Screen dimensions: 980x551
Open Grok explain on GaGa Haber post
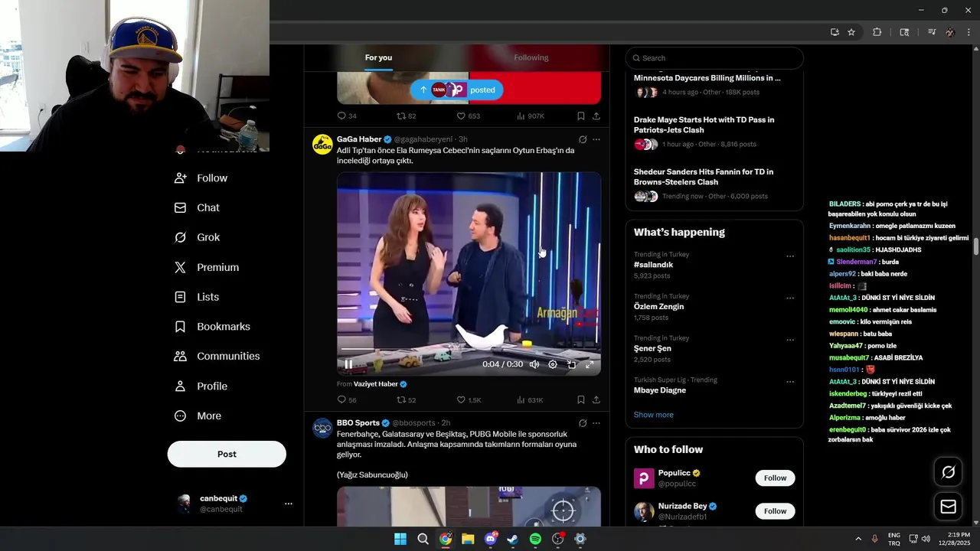583,139
